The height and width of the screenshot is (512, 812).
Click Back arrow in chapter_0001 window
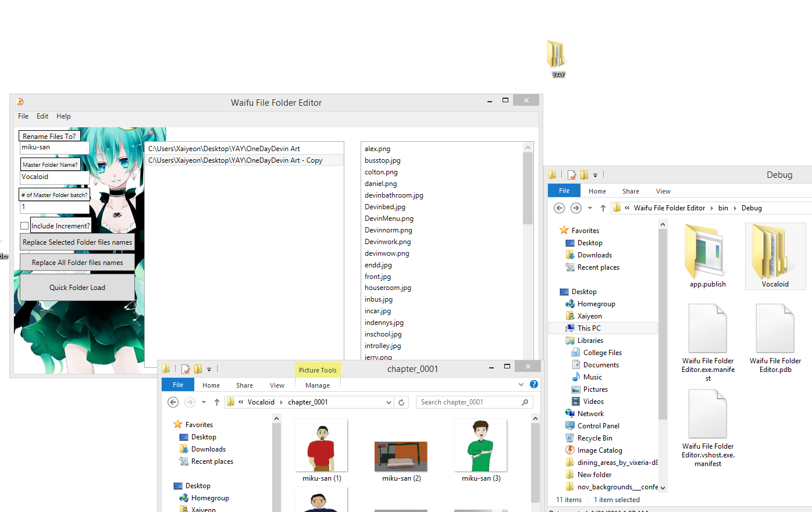173,402
